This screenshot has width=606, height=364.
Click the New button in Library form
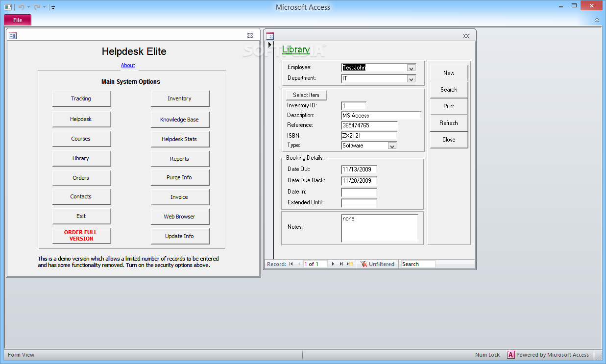pos(449,73)
